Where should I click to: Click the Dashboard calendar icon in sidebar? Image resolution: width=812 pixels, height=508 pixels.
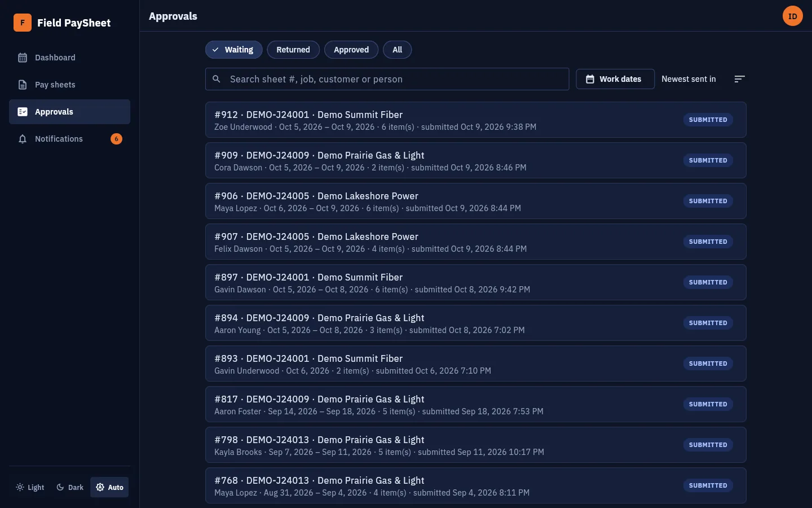[x=23, y=58]
